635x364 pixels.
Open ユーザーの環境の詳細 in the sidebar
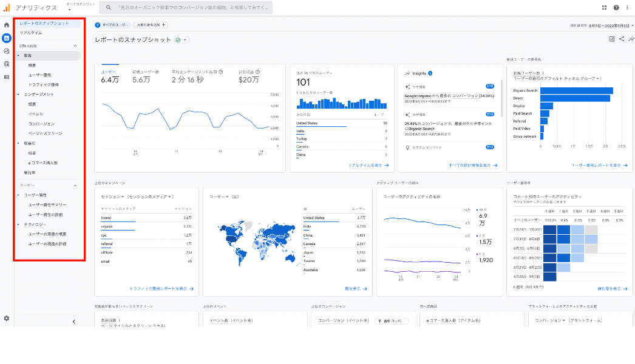coord(47,244)
